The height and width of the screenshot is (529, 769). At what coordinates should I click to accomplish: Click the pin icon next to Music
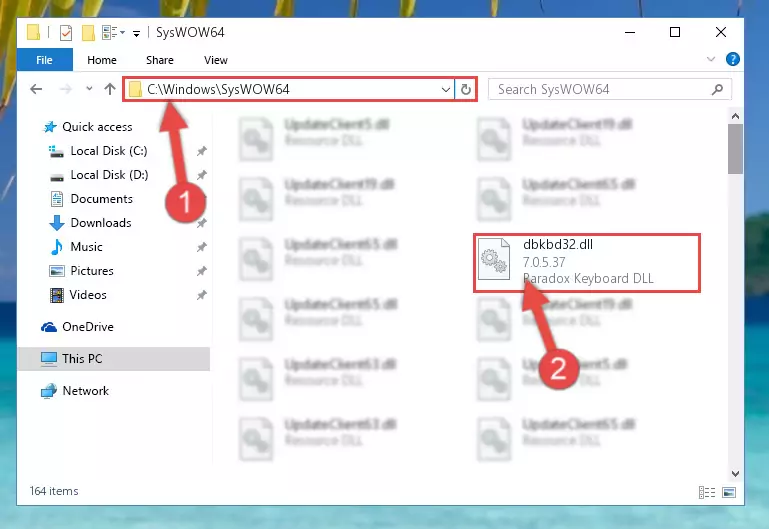coord(202,248)
